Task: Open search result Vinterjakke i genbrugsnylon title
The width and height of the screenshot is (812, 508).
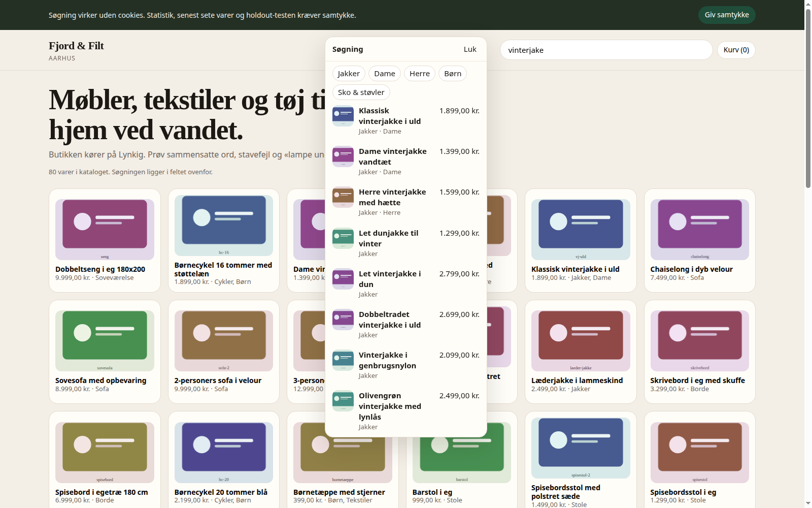Action: click(387, 360)
